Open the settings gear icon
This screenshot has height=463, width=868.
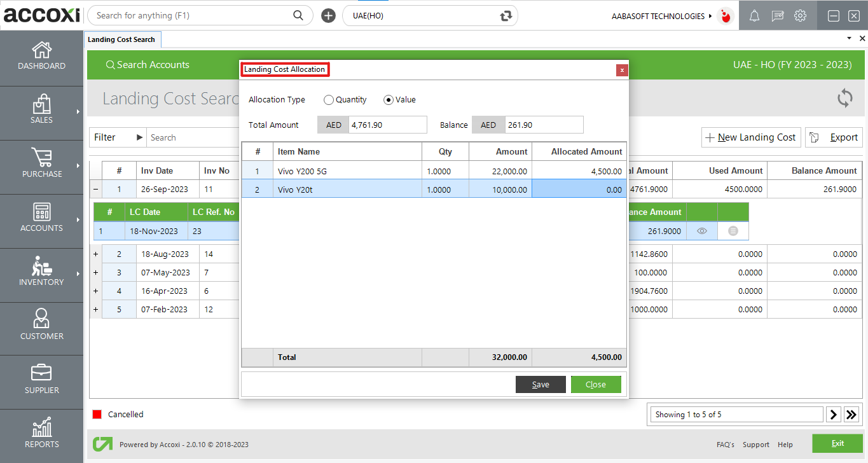tap(801, 16)
